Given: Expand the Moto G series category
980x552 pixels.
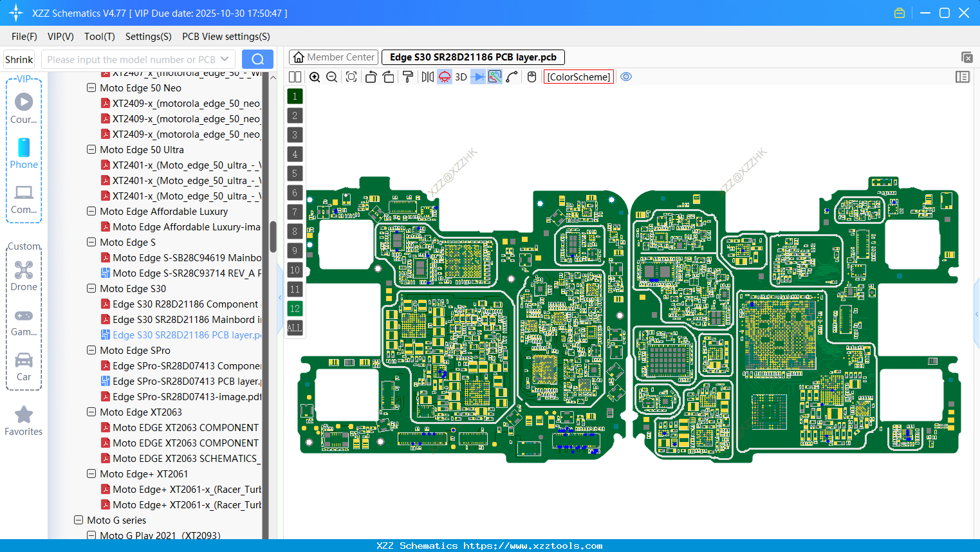Looking at the screenshot, I should 78,520.
